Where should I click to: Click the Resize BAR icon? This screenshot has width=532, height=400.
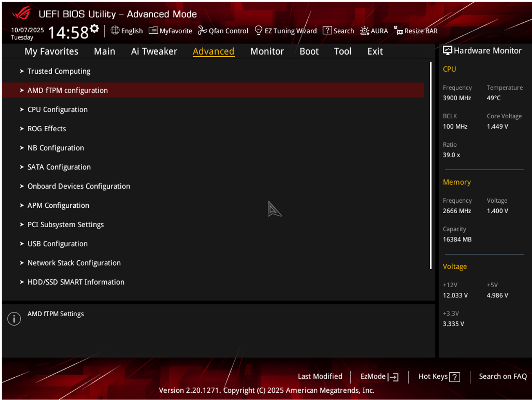click(x=398, y=31)
